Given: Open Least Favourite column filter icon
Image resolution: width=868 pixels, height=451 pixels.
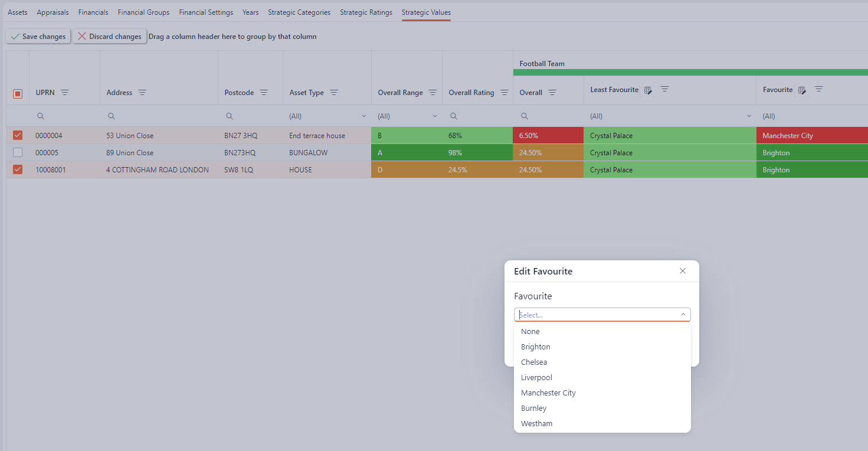Looking at the screenshot, I should (665, 89).
